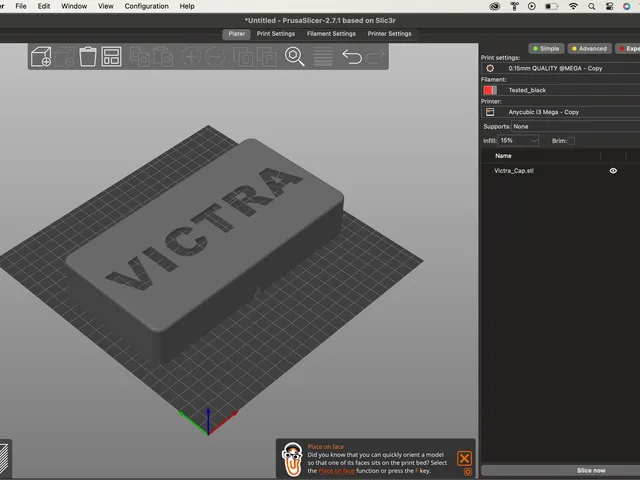Switch to Expert mode
Screen dimensions: 640x480
pos(627,49)
